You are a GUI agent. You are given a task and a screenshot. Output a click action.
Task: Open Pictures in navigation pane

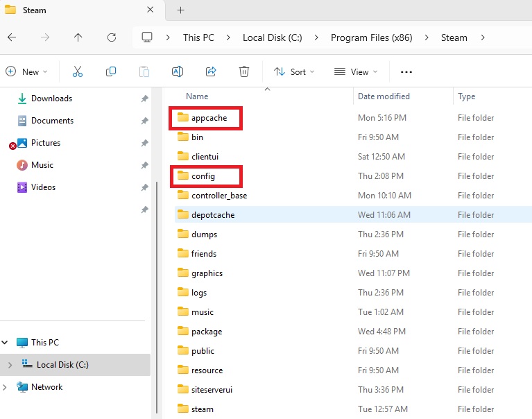click(x=46, y=143)
